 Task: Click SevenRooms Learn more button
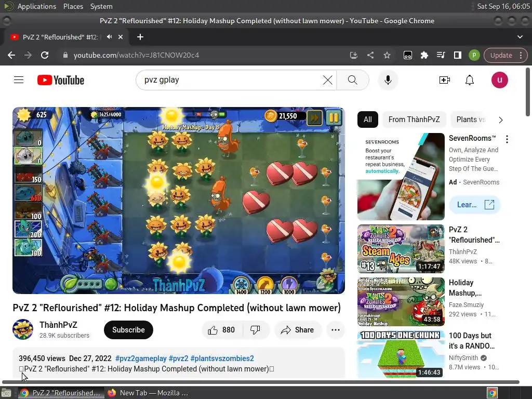(475, 205)
